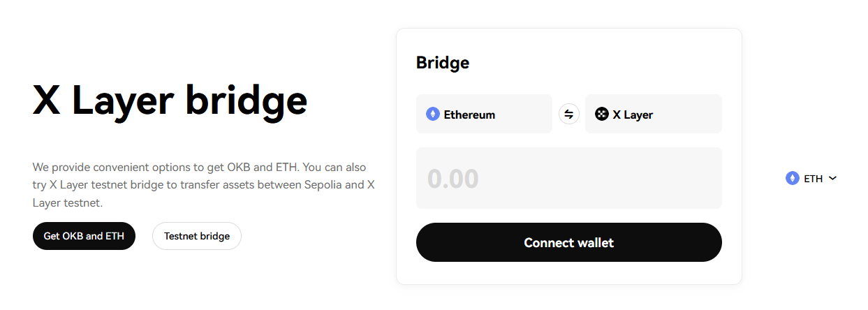Click the "X Layer" network name text

pos(633,115)
